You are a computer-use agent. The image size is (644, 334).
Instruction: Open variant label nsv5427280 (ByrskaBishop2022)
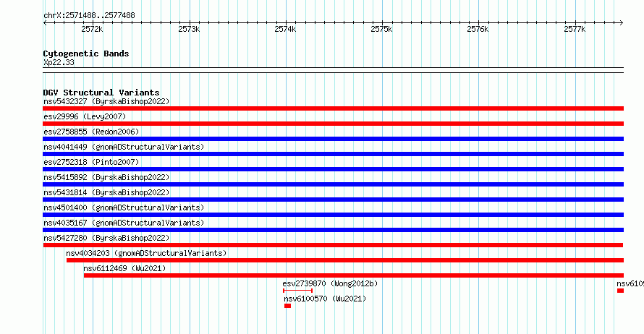pyautogui.click(x=106, y=238)
